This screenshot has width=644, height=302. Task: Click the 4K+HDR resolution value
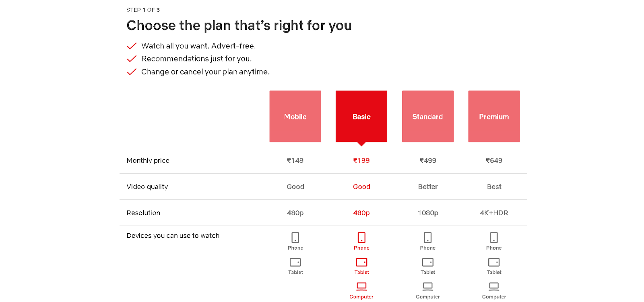point(494,213)
